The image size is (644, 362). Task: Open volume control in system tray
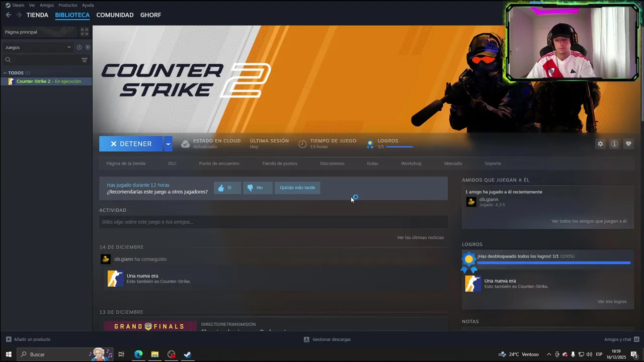coord(589,354)
